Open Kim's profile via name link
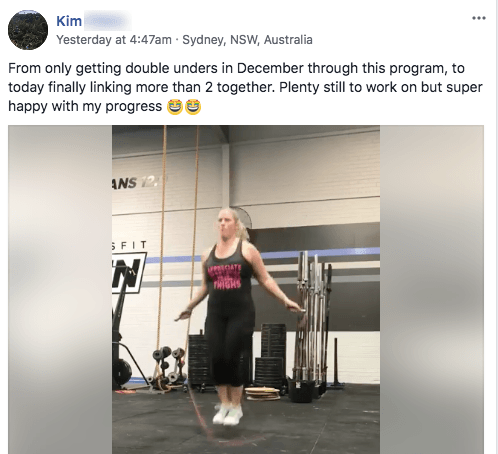The height and width of the screenshot is (454, 498). [69, 21]
